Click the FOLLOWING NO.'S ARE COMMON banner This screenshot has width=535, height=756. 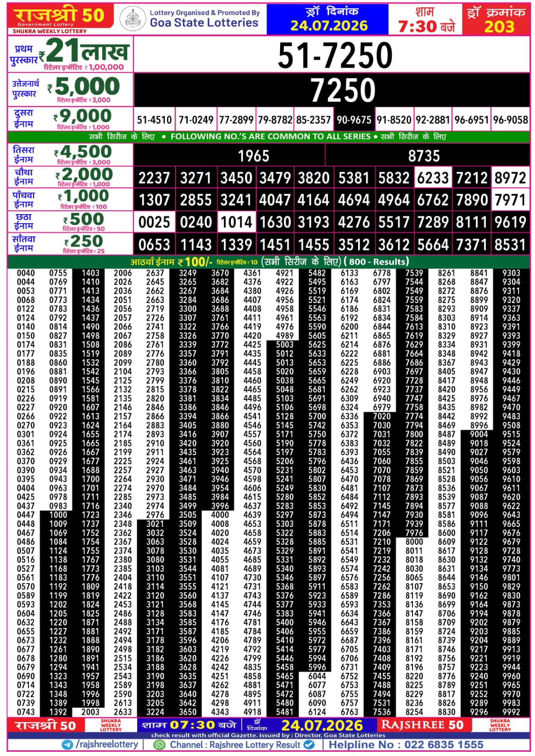point(271,137)
